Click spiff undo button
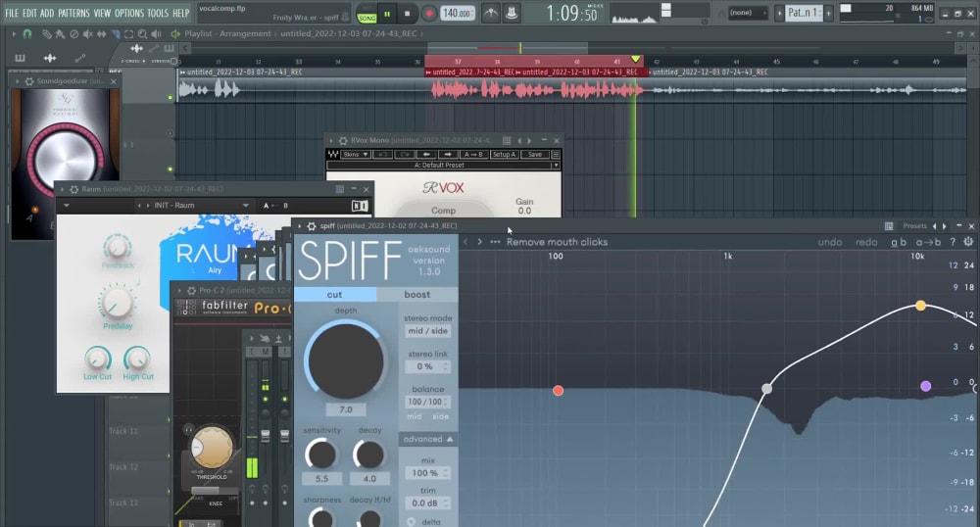The image size is (980, 527). point(830,242)
